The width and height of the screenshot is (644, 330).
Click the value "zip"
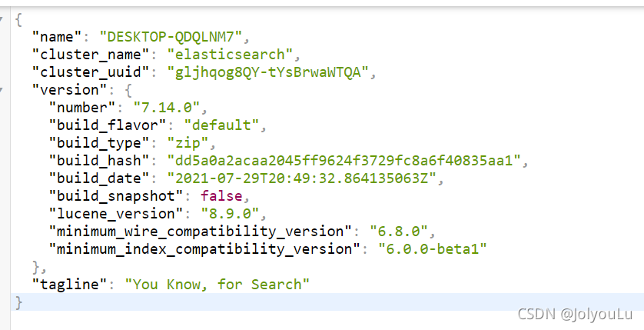tap(188, 143)
